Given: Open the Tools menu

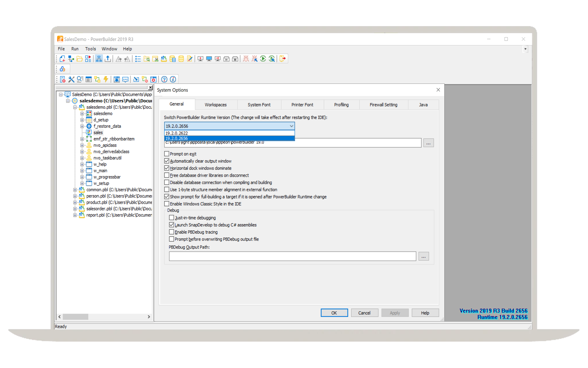Looking at the screenshot, I should (x=90, y=49).
